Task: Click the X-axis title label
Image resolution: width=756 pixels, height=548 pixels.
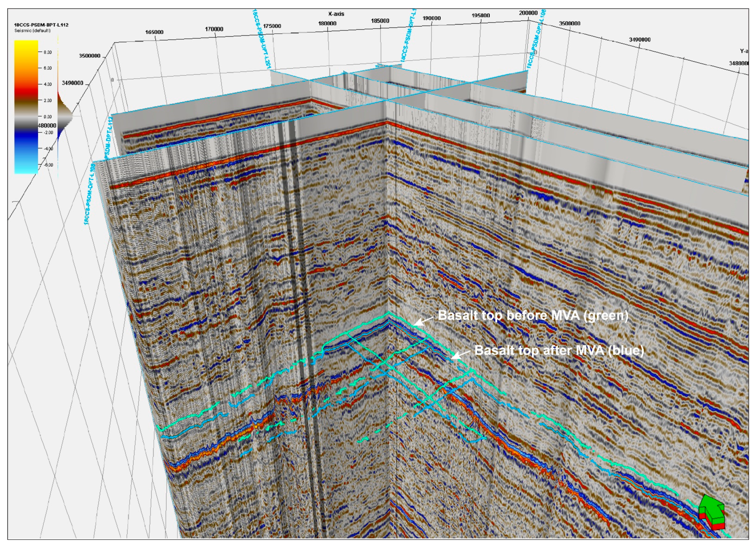Action: (x=336, y=14)
